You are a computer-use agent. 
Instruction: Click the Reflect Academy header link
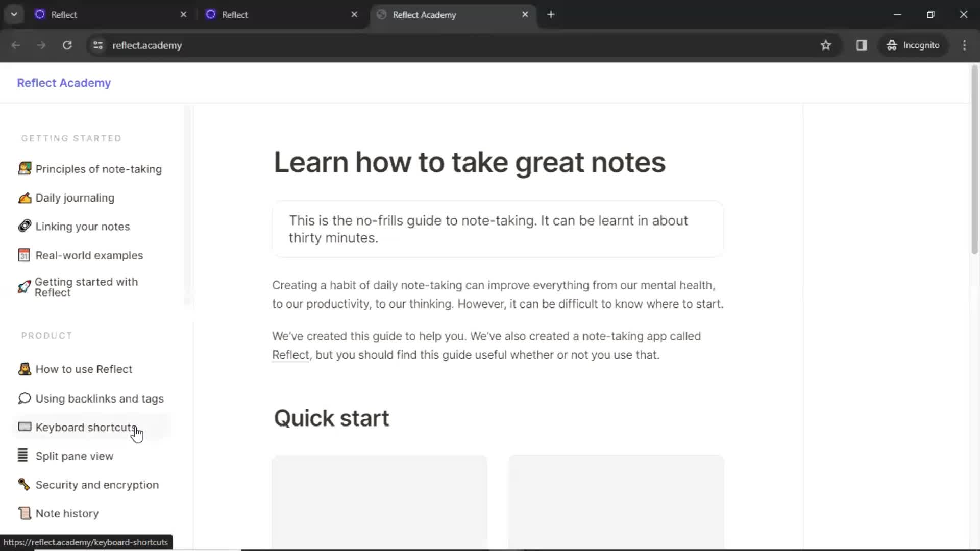64,83
